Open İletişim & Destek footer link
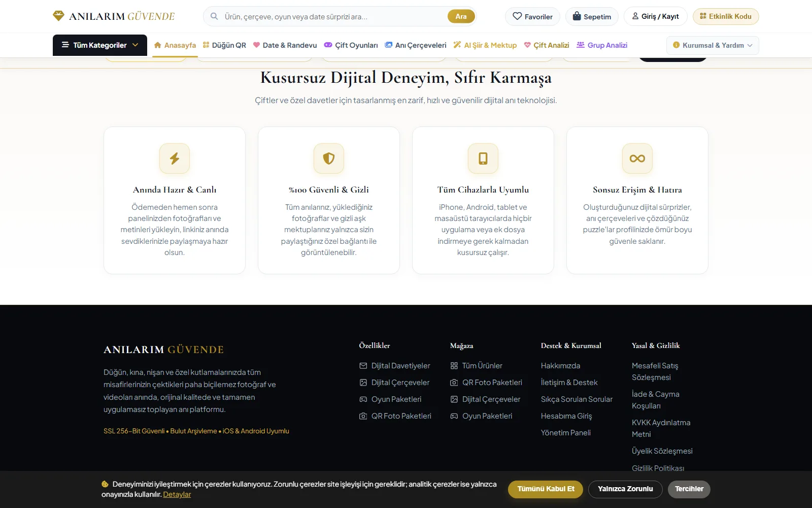812x508 pixels. 569,383
